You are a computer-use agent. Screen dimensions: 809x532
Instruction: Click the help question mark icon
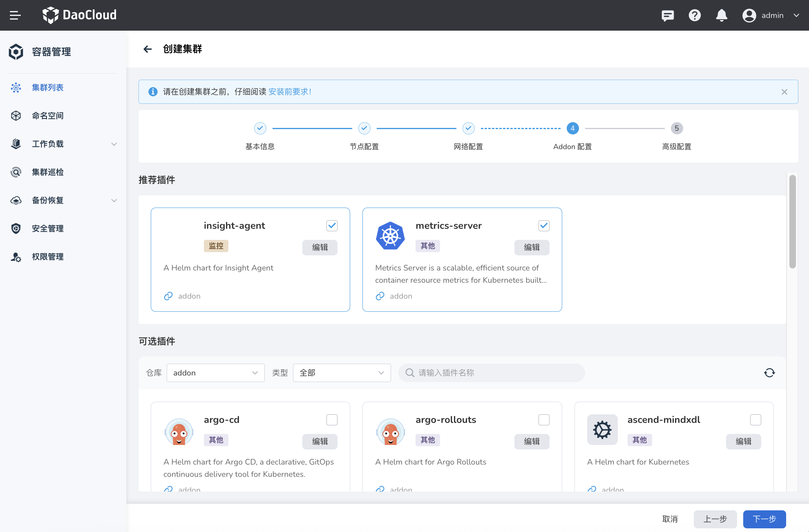tap(695, 16)
